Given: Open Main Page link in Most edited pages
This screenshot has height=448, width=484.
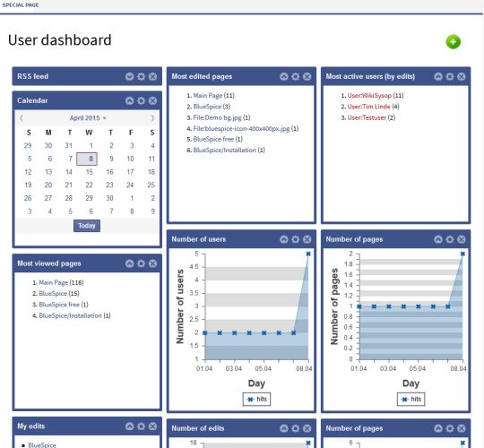Looking at the screenshot, I should 208,96.
